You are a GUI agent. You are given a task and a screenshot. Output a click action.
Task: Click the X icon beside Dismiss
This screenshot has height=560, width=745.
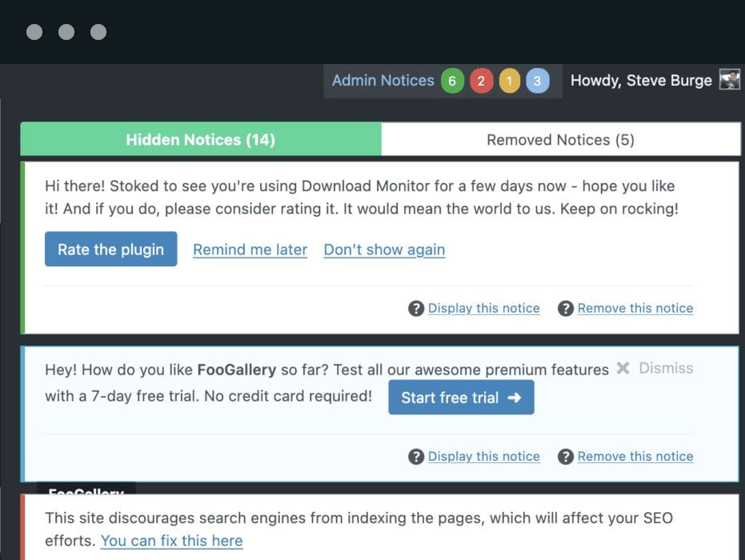[623, 369]
